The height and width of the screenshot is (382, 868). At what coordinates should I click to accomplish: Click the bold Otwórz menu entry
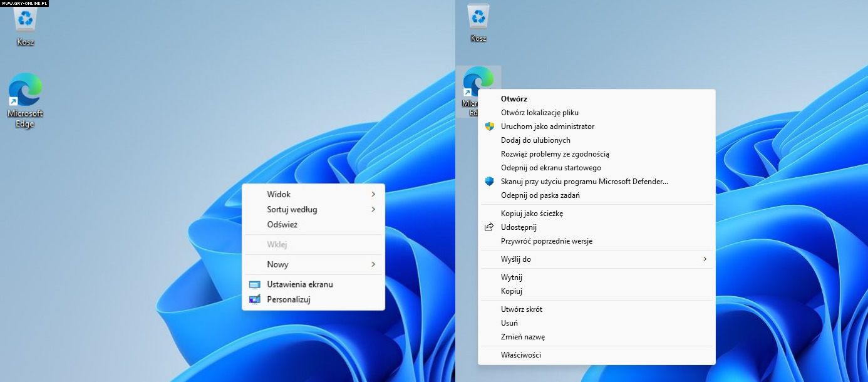coord(514,99)
